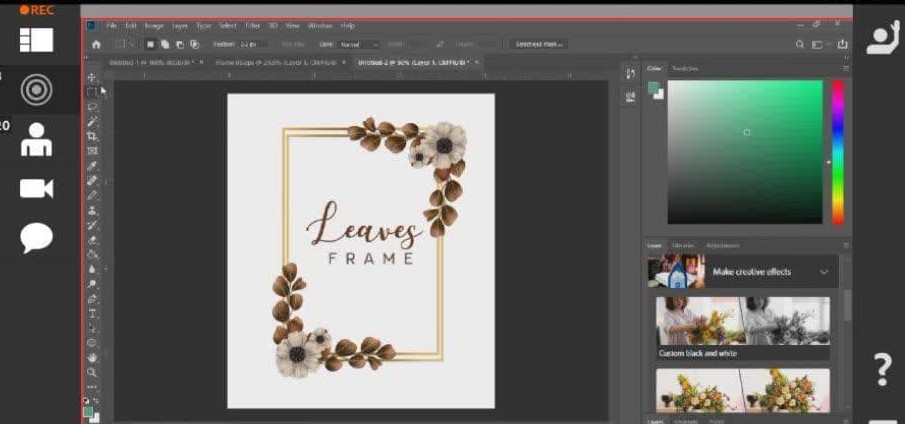Switch to the Libraries tab

click(683, 246)
